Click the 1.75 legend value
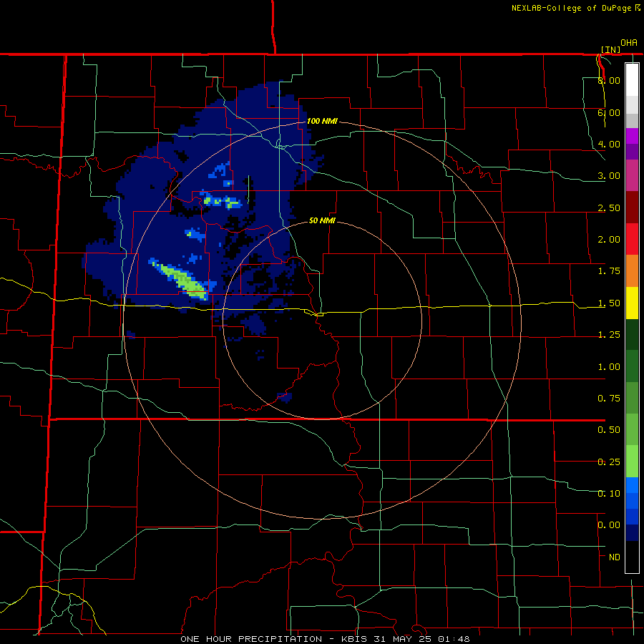The width and height of the screenshot is (644, 644). (609, 271)
